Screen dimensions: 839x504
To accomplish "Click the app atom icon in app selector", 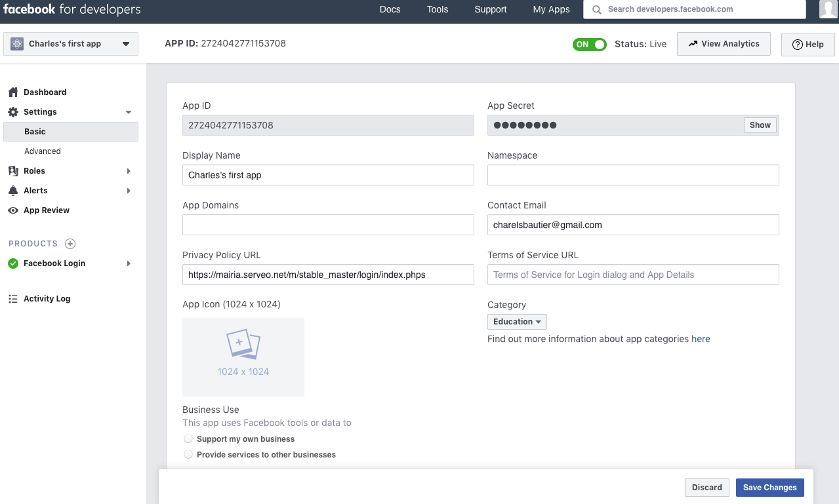I will (17, 44).
